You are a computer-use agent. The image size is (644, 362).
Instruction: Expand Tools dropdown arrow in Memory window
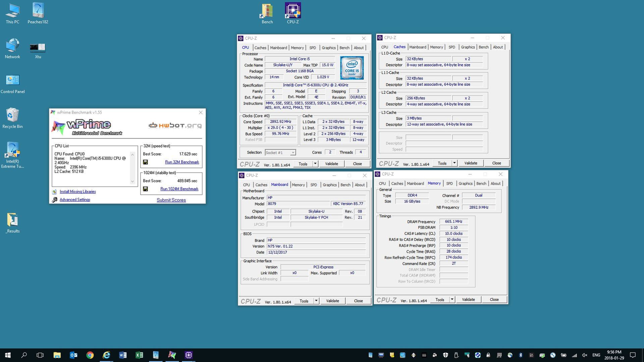452,299
